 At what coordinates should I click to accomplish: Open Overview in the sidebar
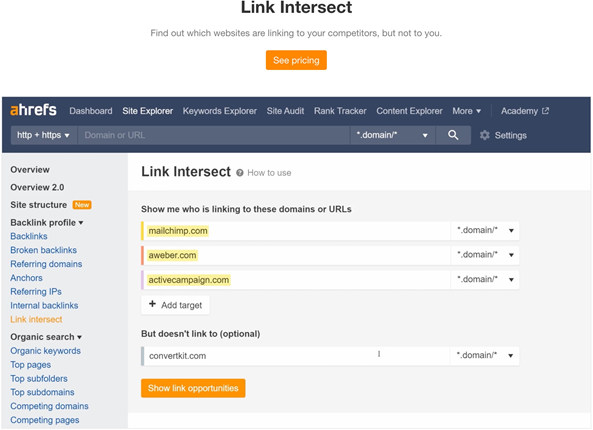[x=30, y=169]
